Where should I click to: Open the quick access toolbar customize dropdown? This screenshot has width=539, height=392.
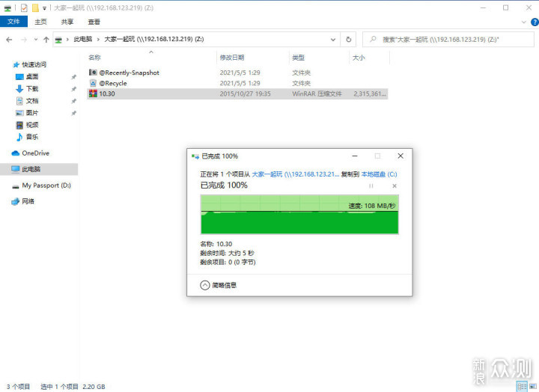coord(44,8)
